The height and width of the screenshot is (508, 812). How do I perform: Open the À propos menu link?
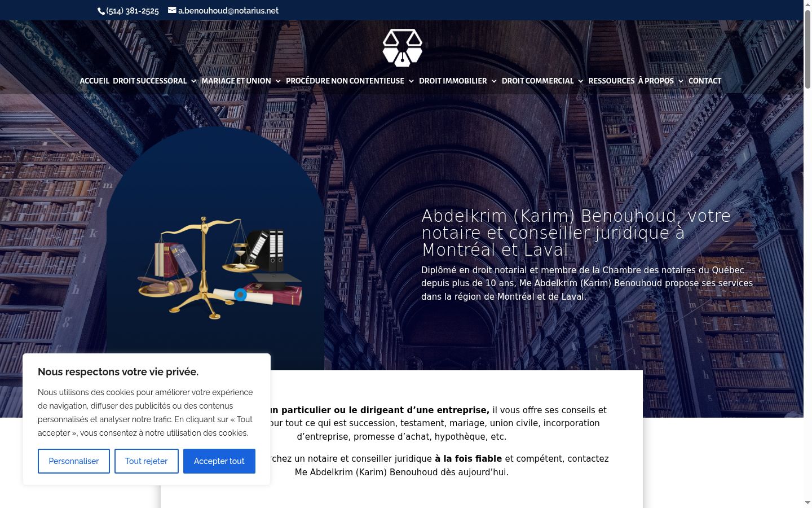(656, 81)
